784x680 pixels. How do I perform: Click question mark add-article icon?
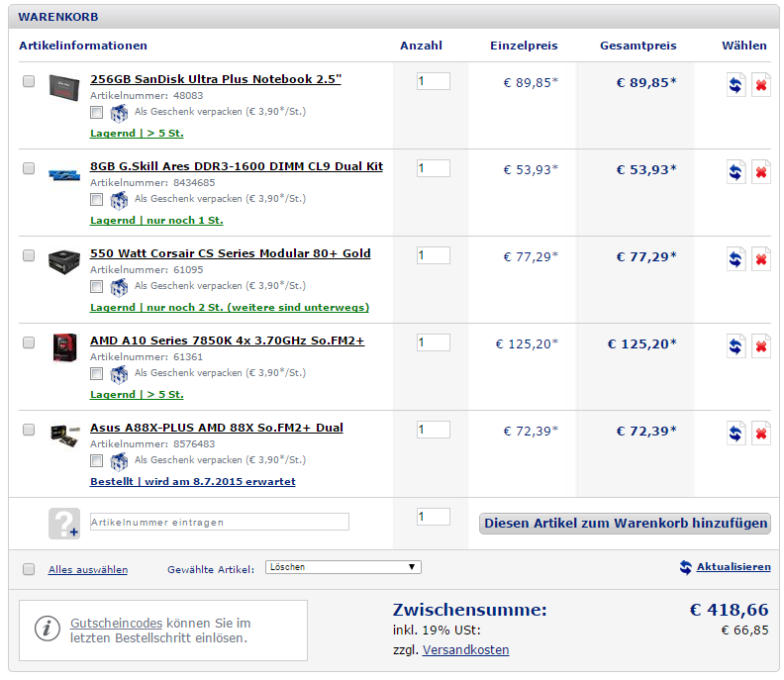coord(63,523)
